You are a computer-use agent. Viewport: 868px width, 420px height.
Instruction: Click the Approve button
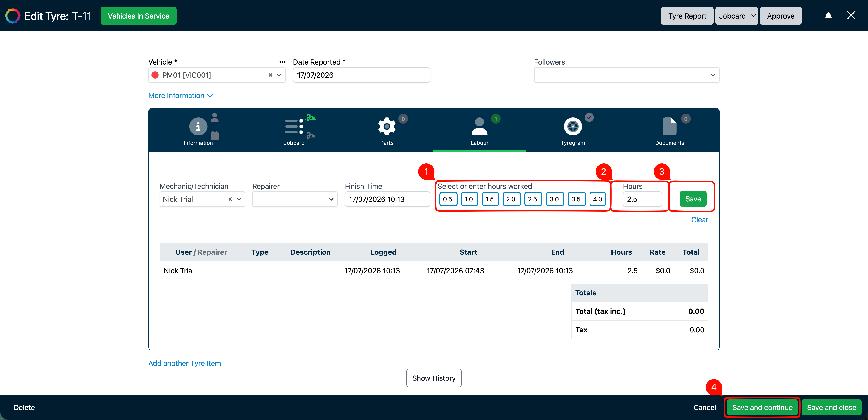pos(780,16)
